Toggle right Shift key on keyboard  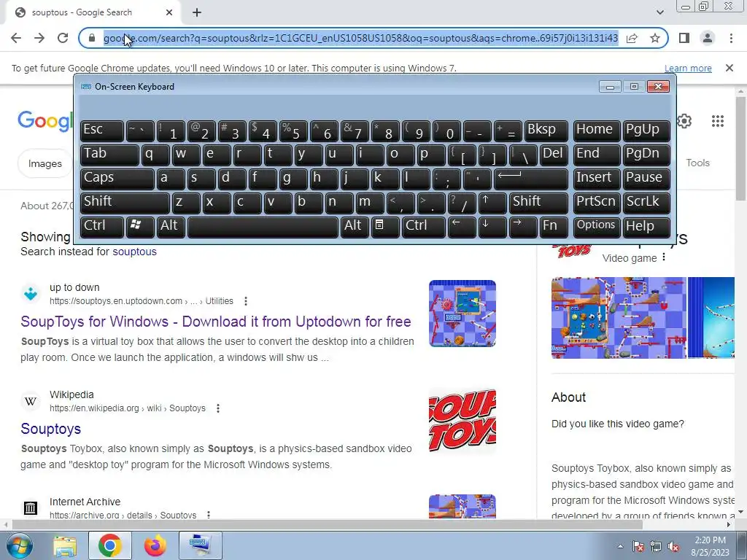click(538, 203)
